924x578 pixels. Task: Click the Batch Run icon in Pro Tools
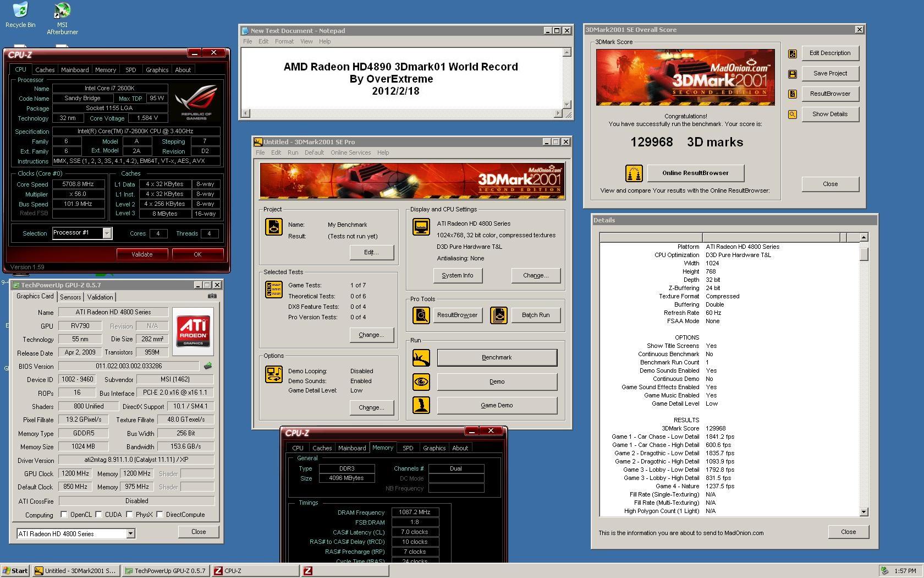[499, 315]
